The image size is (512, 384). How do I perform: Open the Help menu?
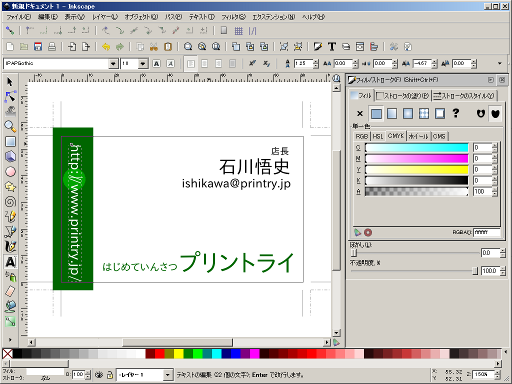tap(313, 17)
